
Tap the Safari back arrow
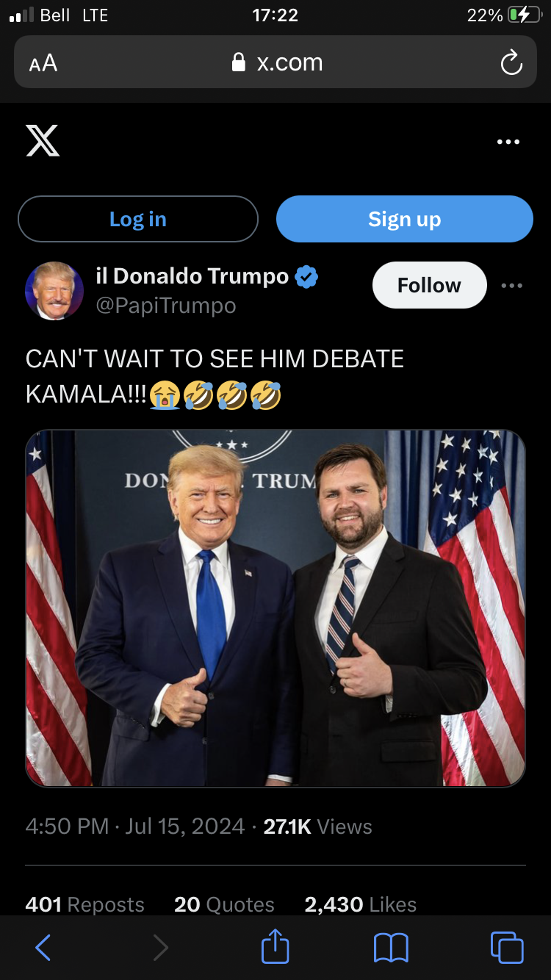(43, 947)
